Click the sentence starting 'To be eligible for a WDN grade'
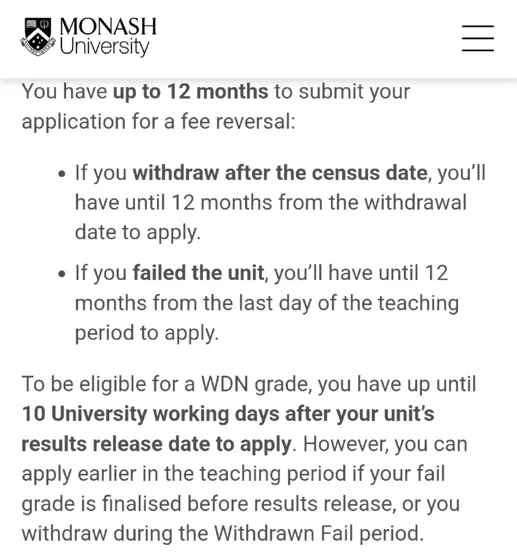Screen dimensions: 517x560 [x=249, y=385]
